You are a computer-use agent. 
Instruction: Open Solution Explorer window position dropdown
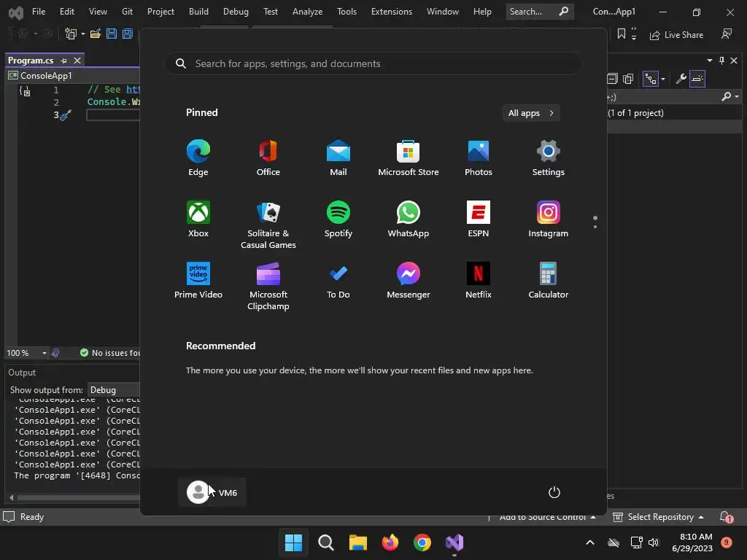710,61
